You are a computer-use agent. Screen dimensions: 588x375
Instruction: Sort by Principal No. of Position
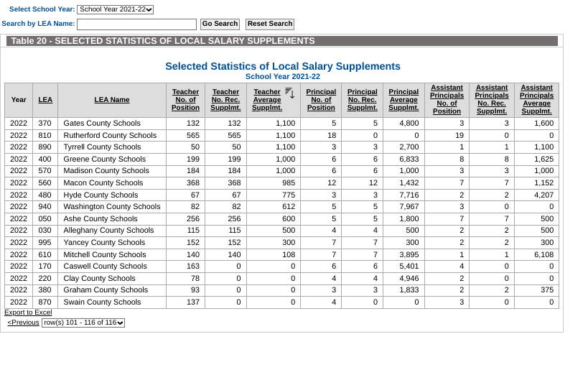coord(321,100)
